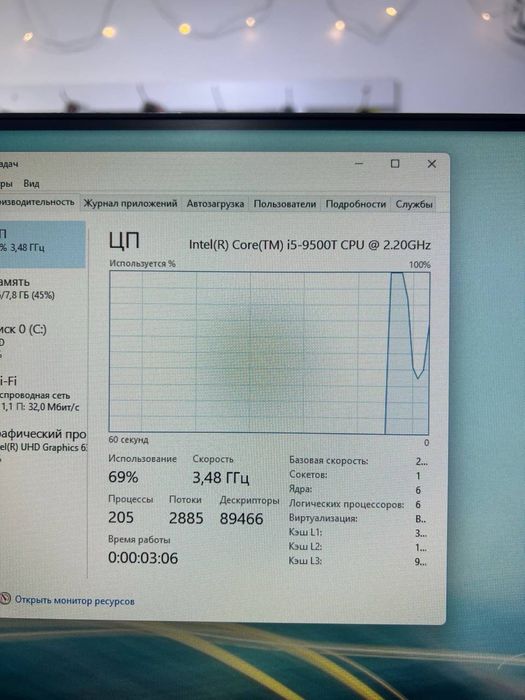Click the Intel Core i5-9500T label

[309, 245]
